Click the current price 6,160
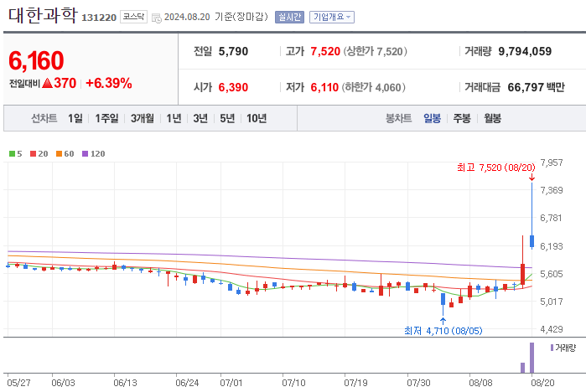586x392 pixels. pos(36,61)
